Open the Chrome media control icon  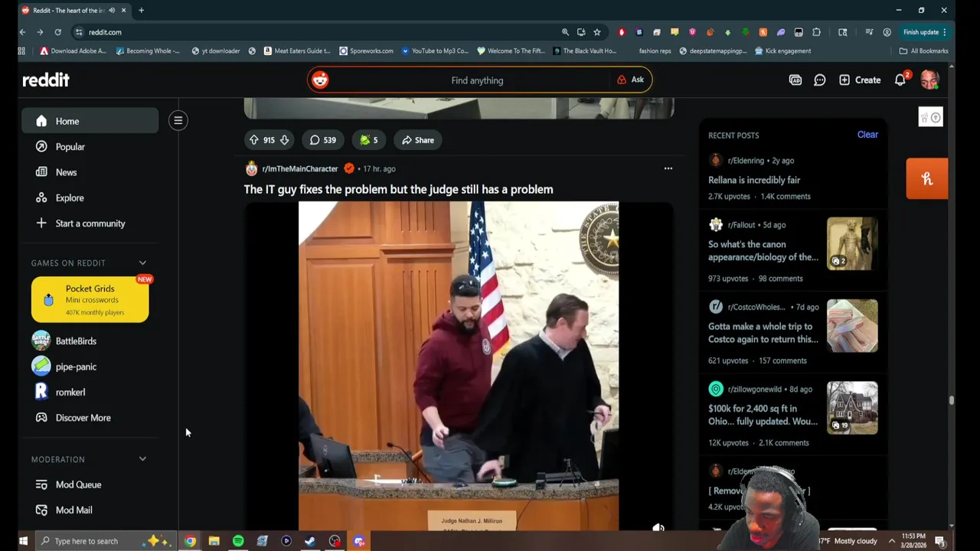(x=869, y=32)
